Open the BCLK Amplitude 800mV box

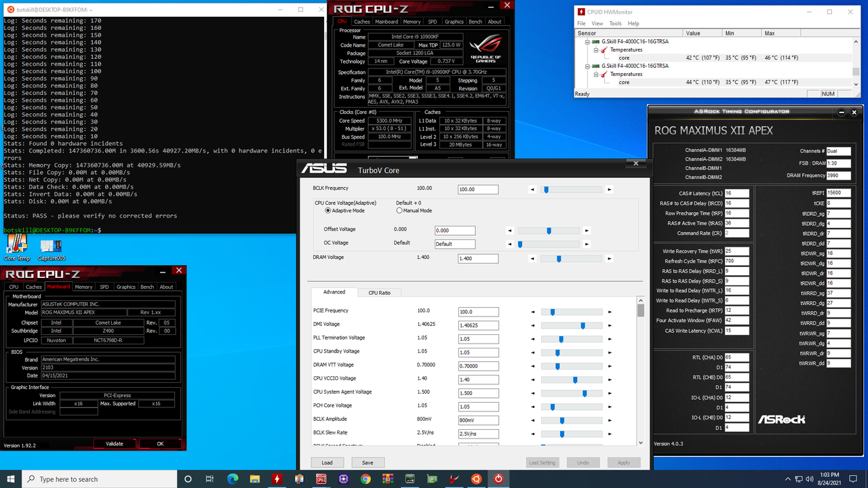(478, 420)
